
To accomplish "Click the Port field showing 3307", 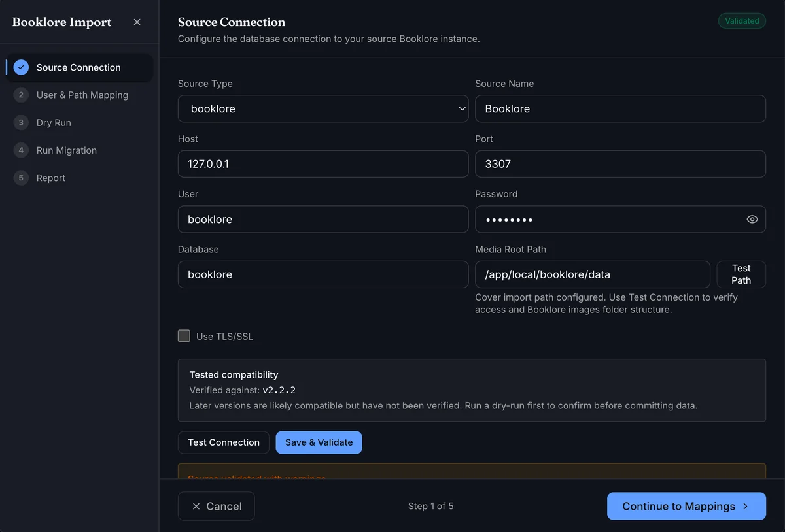I will [x=620, y=164].
